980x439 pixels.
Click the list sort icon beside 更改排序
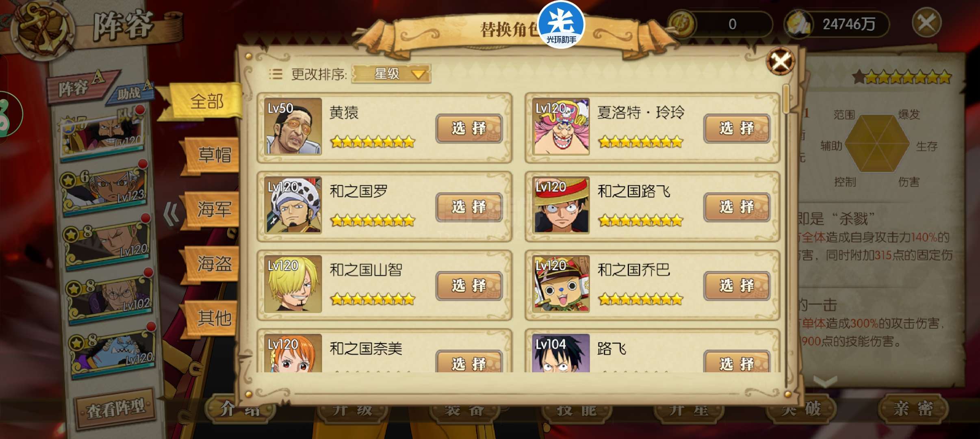click(x=275, y=74)
